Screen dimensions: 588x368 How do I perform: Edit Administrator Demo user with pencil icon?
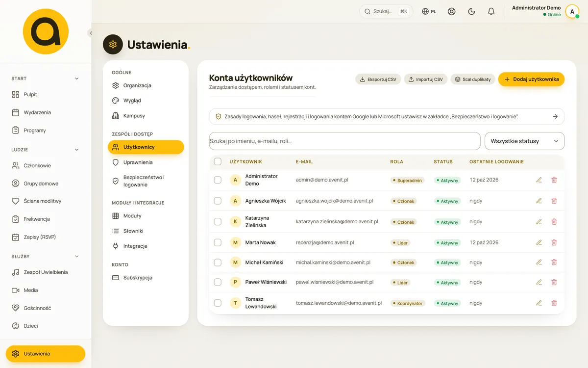click(x=539, y=180)
